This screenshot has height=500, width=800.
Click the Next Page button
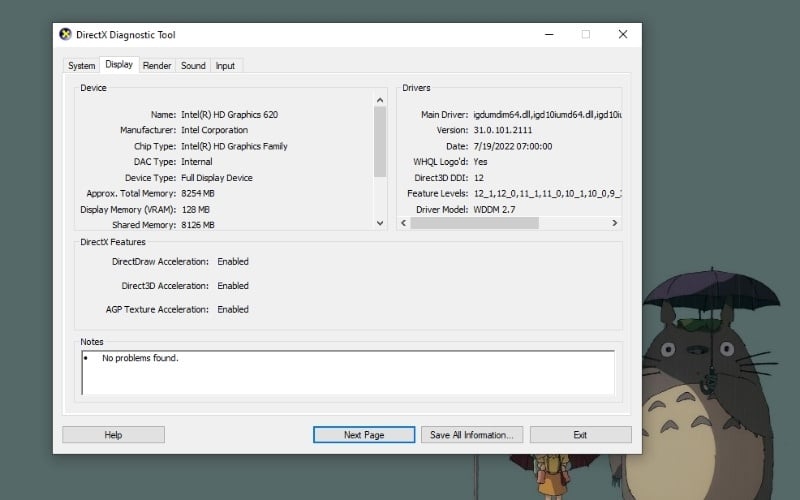364,435
